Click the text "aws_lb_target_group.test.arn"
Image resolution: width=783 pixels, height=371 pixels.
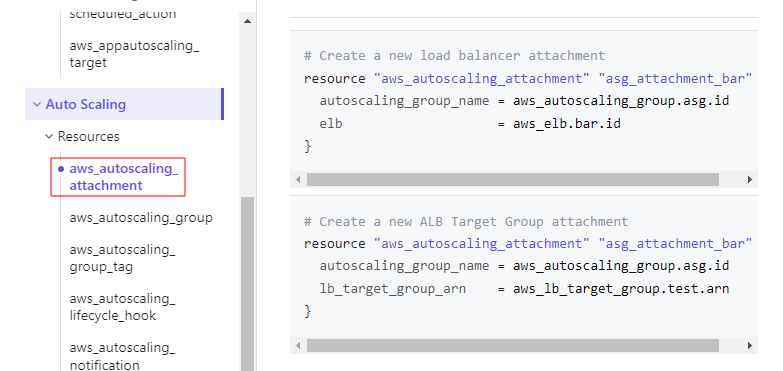coord(621,288)
